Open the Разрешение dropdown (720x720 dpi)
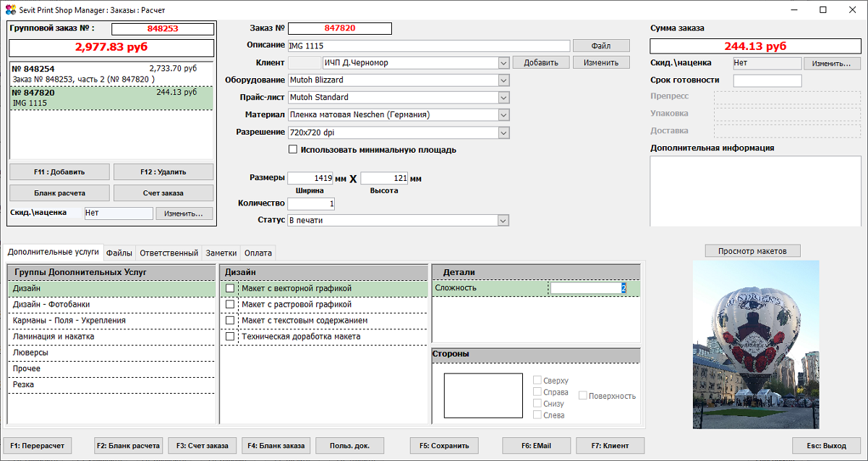 tap(503, 132)
